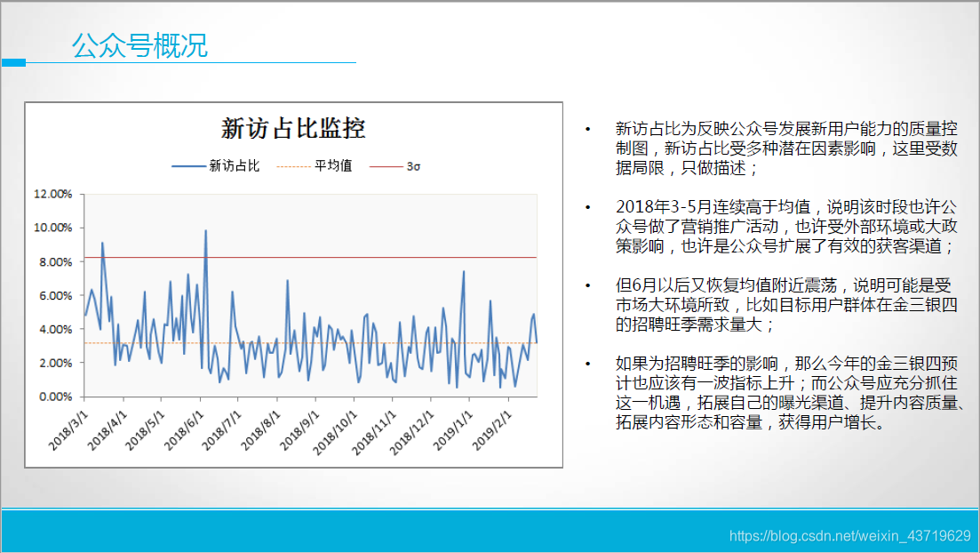
Task: Click the 2018/12/1 x-axis date
Action: 411,433
